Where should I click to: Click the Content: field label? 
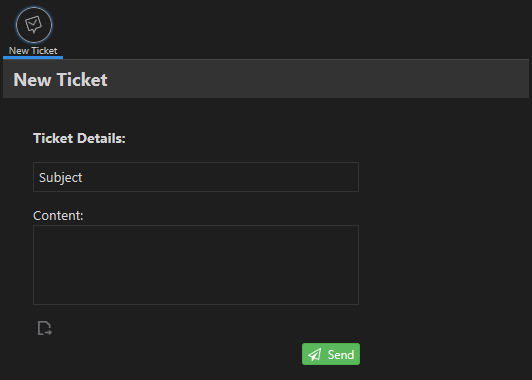[x=58, y=216]
